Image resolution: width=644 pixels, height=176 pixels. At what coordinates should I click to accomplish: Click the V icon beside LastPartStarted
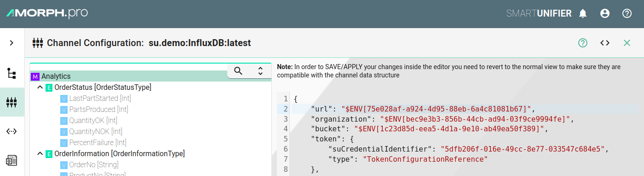click(63, 99)
